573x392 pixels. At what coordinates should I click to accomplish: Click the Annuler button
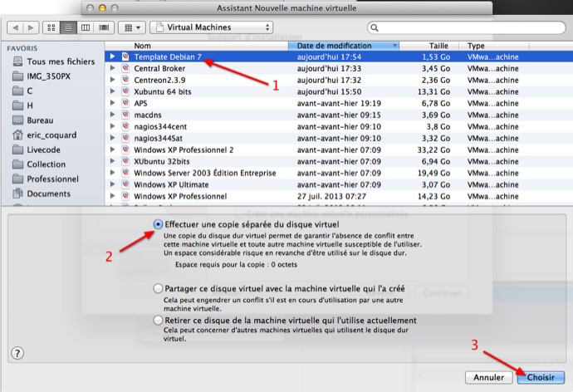[x=488, y=377]
